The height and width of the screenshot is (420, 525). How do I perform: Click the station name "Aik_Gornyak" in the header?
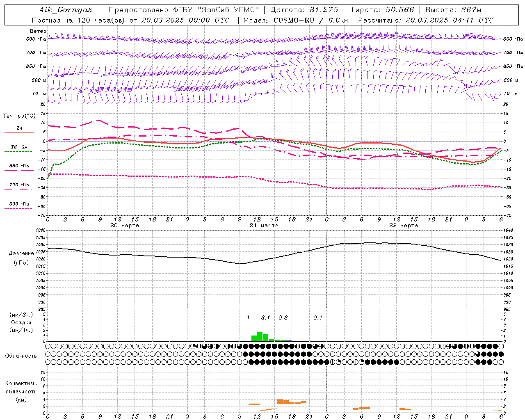click(x=66, y=10)
